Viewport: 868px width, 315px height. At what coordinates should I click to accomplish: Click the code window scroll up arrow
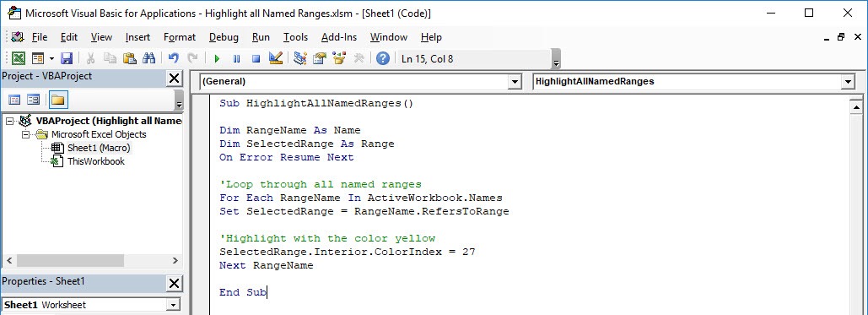[857, 107]
